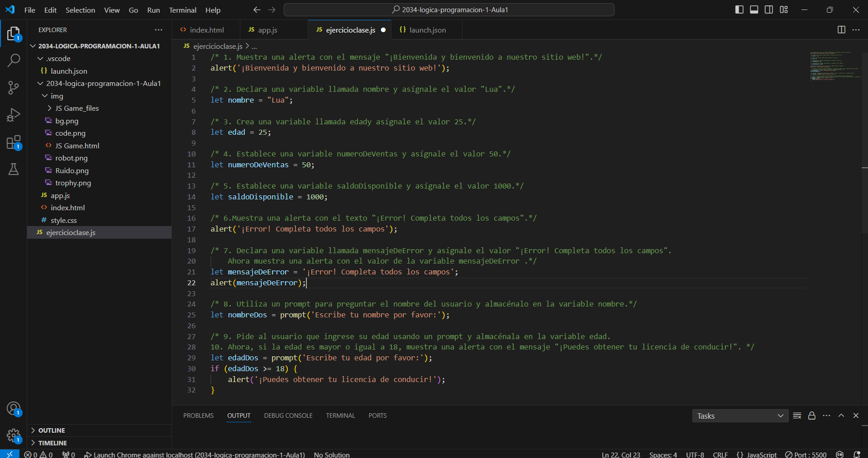Screen dimensions: 868x458
Task: Open the Manage gear icon
Action: (x=14, y=436)
